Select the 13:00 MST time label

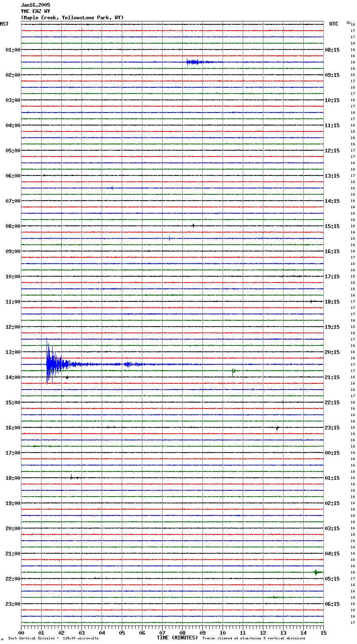click(x=13, y=352)
